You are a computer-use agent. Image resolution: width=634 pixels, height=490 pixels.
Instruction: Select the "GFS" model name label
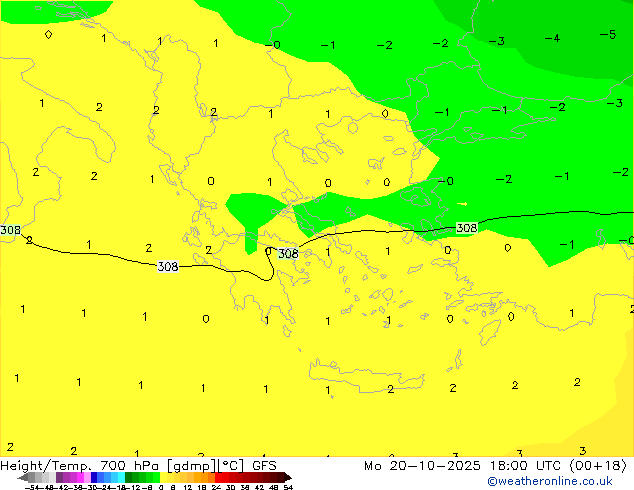(264, 466)
